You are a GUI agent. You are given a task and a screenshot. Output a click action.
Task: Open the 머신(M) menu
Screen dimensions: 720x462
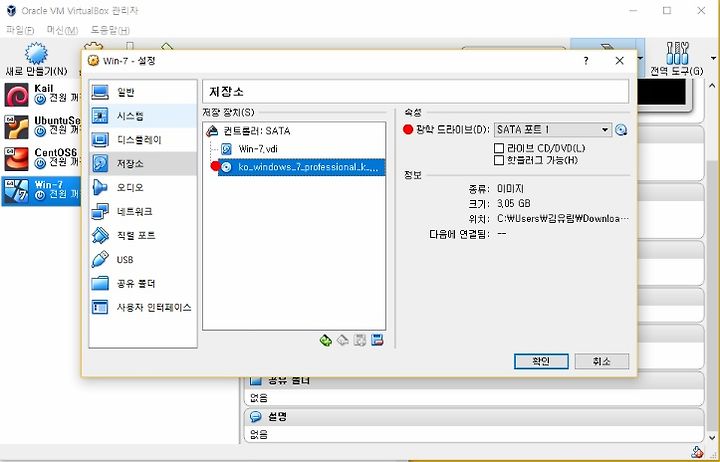(x=62, y=30)
